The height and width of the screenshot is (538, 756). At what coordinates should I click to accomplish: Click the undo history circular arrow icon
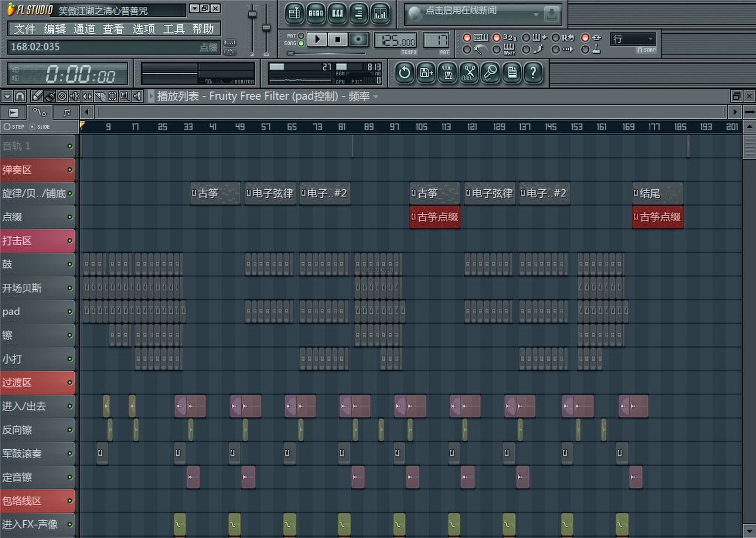click(405, 72)
